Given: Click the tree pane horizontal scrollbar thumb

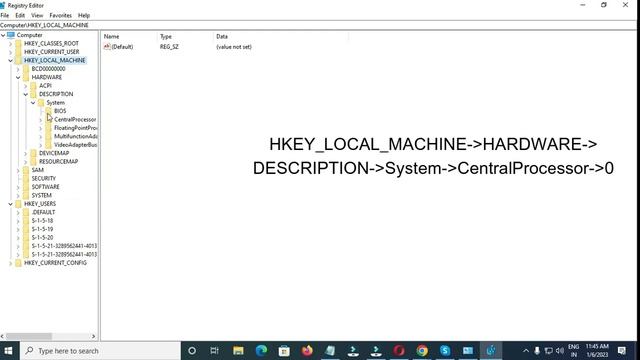Looking at the screenshot, I should [x=29, y=336].
